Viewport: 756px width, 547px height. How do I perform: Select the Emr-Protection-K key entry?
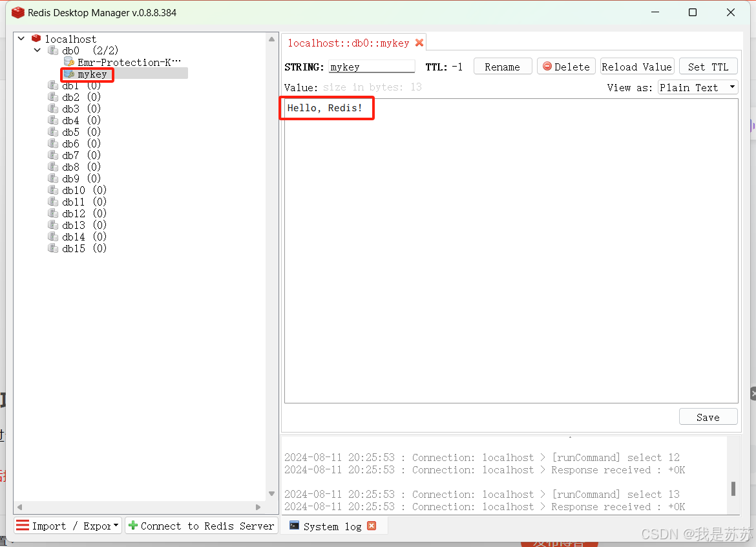click(129, 62)
